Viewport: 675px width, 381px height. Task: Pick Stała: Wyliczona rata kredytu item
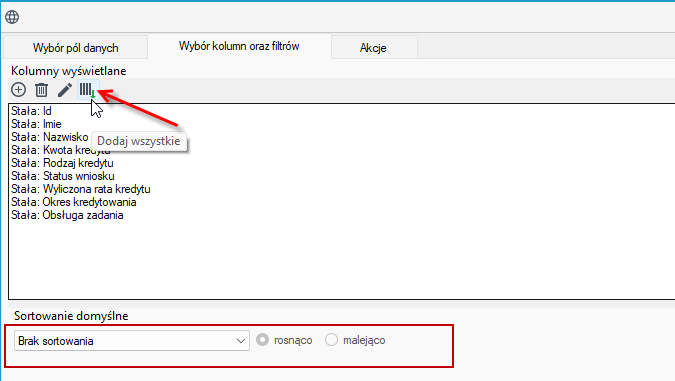tap(81, 189)
